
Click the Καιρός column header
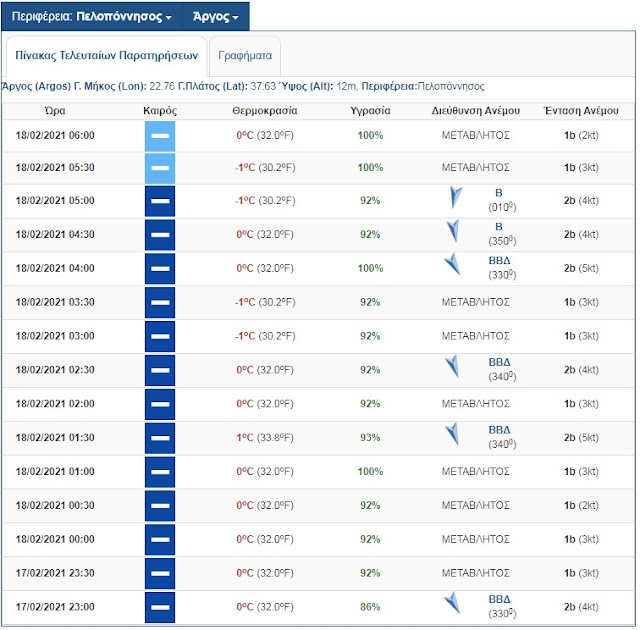pos(160,111)
